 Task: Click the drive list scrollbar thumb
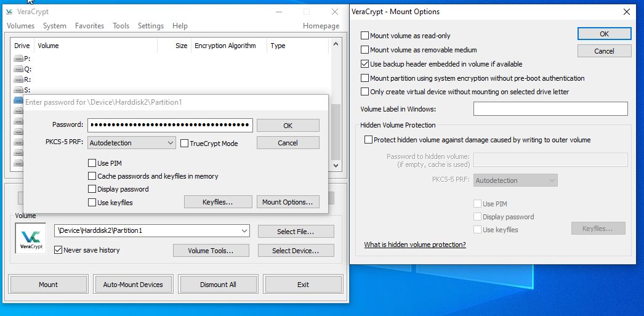(336, 131)
